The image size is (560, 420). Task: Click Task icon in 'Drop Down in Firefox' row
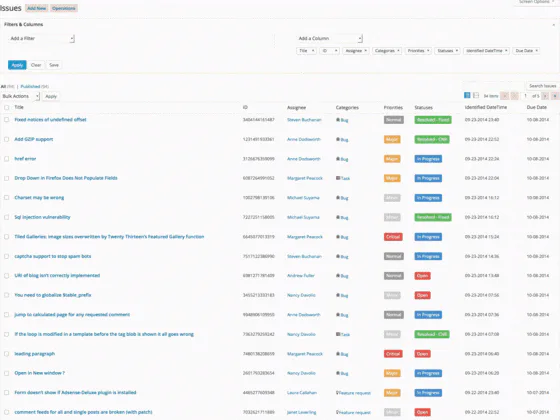(338, 178)
